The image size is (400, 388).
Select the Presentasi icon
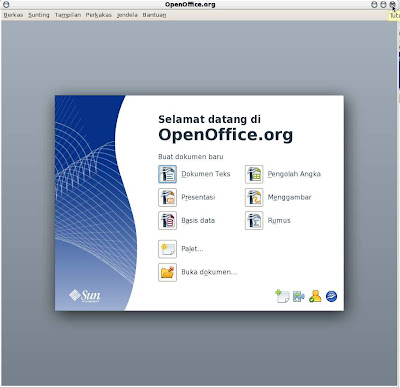point(167,197)
